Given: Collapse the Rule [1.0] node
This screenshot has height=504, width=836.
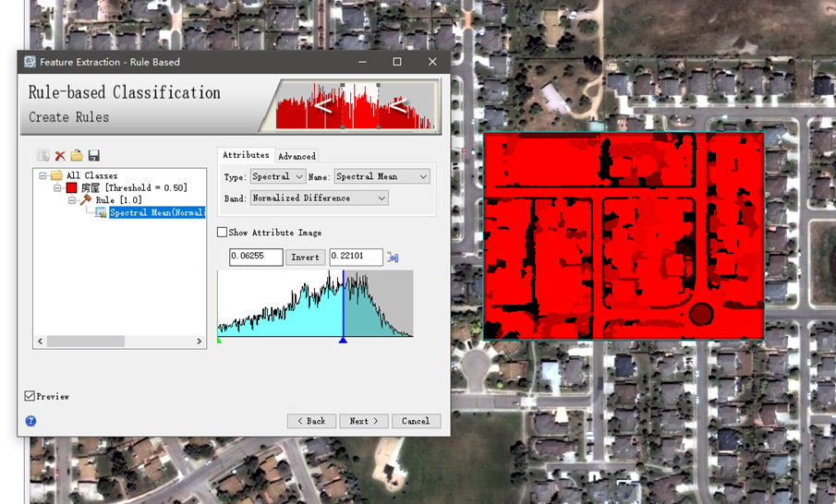Looking at the screenshot, I should [72, 200].
